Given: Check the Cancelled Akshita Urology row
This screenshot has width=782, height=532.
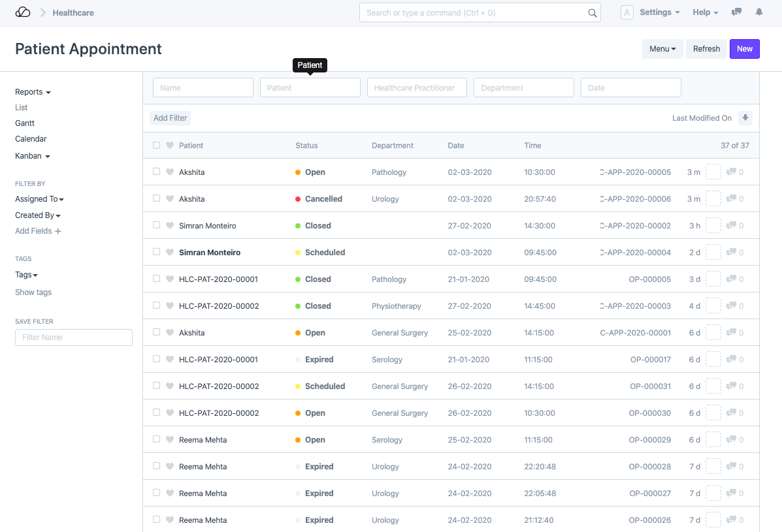Looking at the screenshot, I should tap(156, 198).
